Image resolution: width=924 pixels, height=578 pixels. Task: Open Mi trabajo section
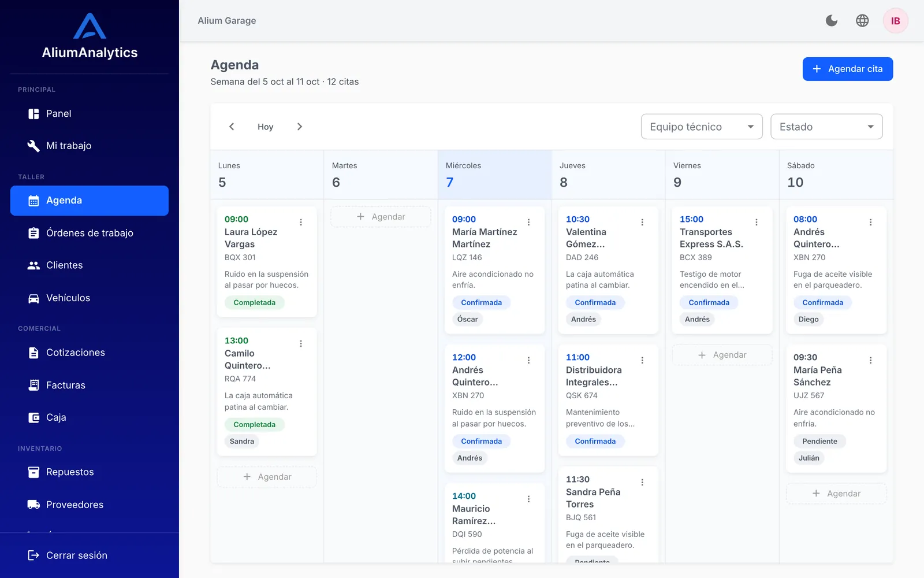point(90,146)
